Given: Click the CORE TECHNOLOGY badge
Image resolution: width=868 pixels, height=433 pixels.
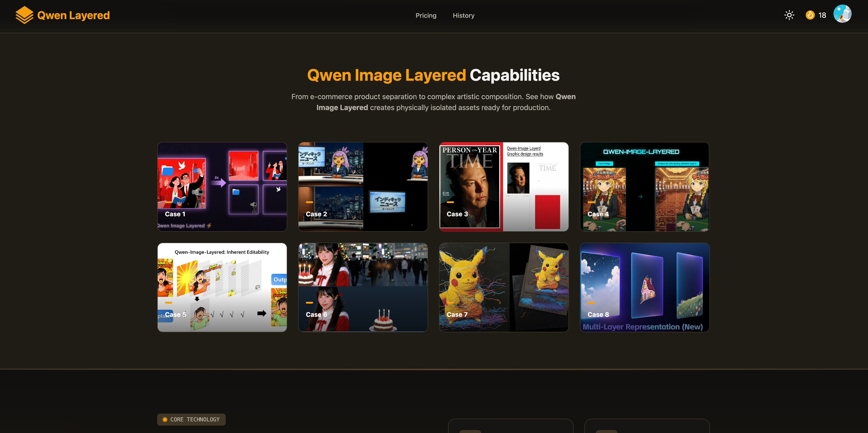Looking at the screenshot, I should 191,420.
